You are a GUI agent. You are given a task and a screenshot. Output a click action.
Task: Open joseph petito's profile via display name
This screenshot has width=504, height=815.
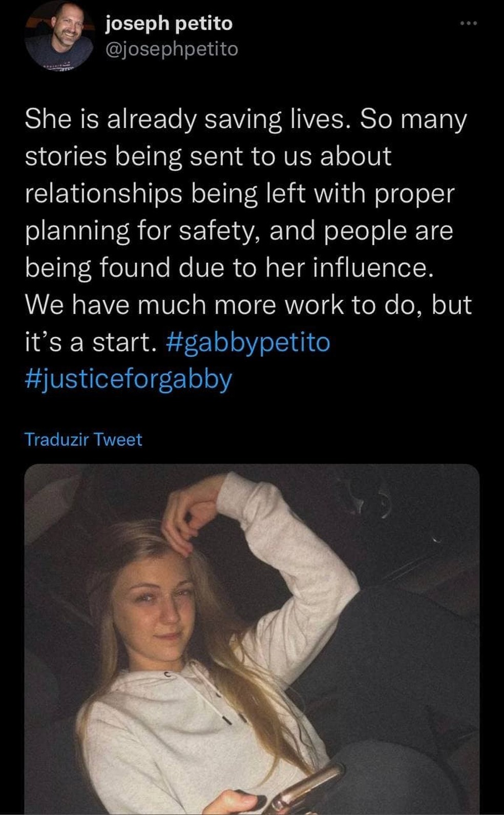[x=169, y=24]
